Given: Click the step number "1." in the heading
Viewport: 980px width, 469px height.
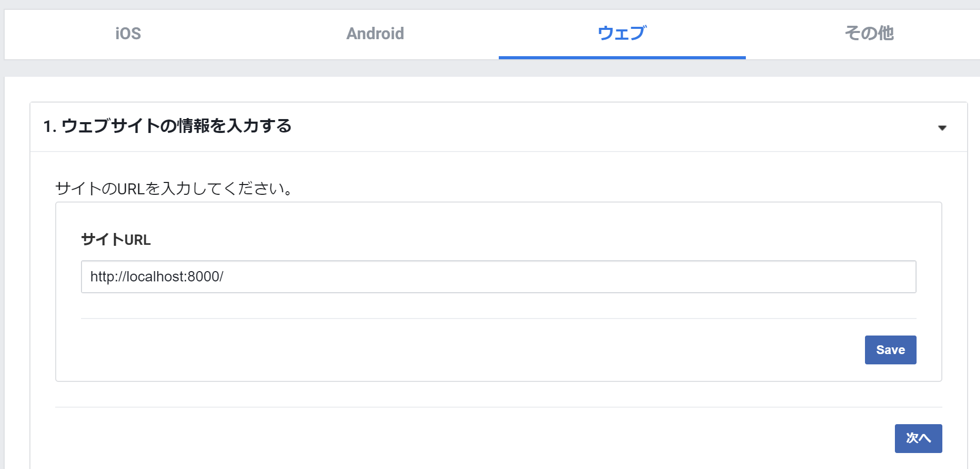Looking at the screenshot, I should [x=50, y=126].
